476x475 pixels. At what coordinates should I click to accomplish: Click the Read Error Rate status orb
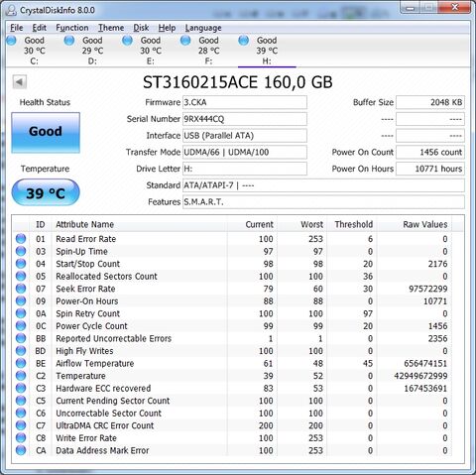point(21,239)
